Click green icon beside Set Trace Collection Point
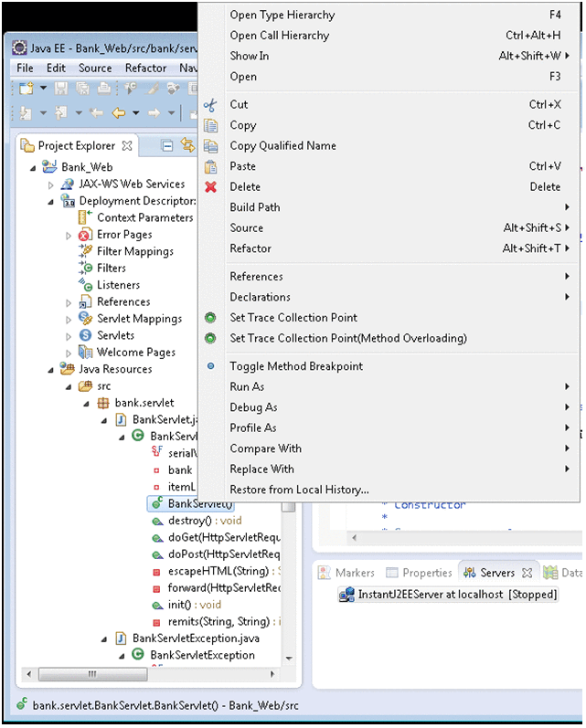 (210, 318)
